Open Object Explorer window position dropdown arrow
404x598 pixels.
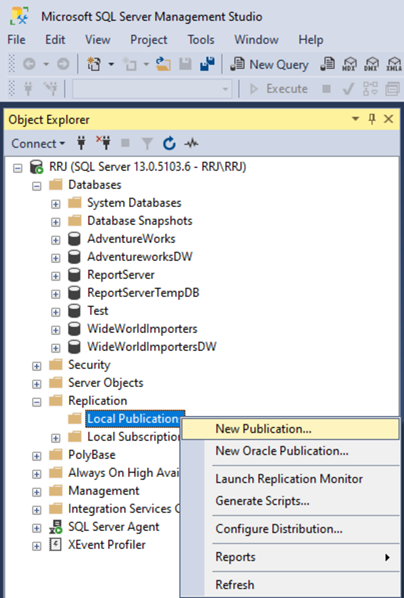(x=356, y=119)
